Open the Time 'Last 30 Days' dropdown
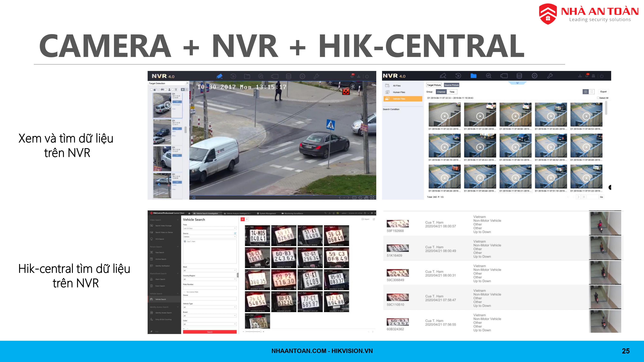 210,228
